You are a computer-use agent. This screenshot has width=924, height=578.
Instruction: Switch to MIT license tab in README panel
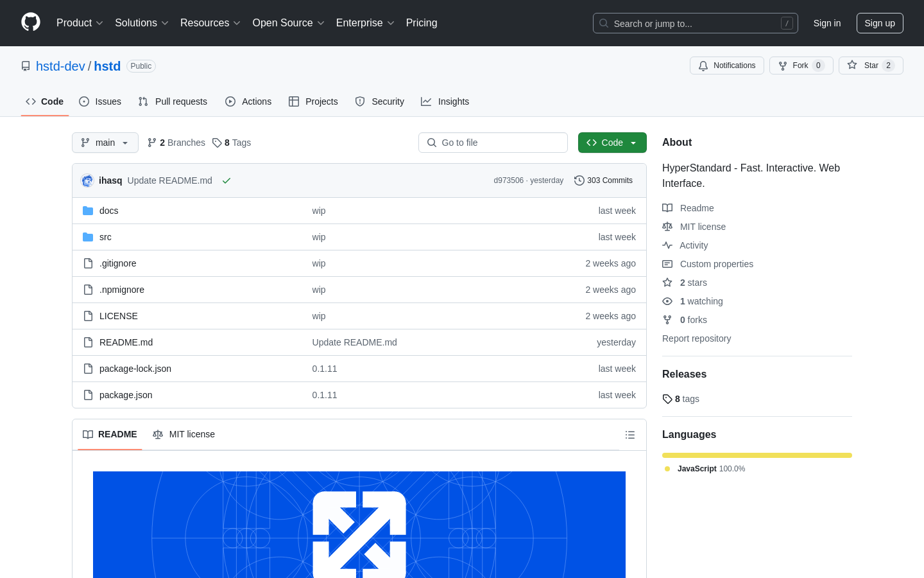pos(184,435)
